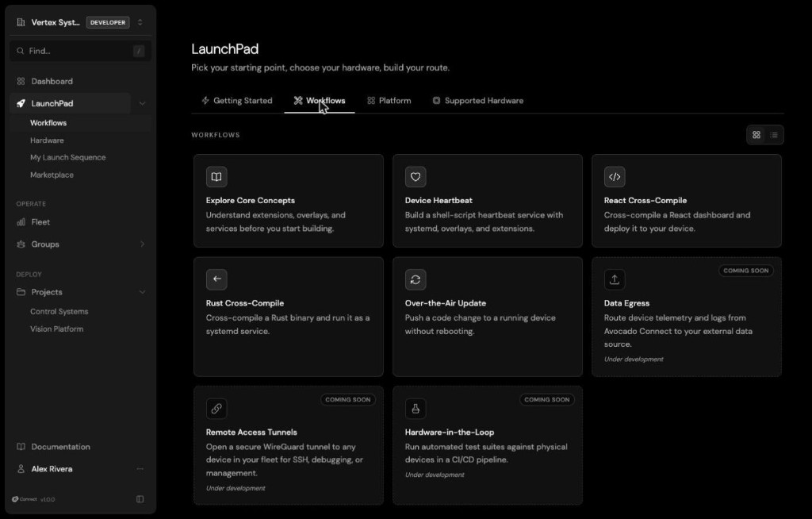Open the Rust Cross-Compile workflow

pyautogui.click(x=289, y=317)
